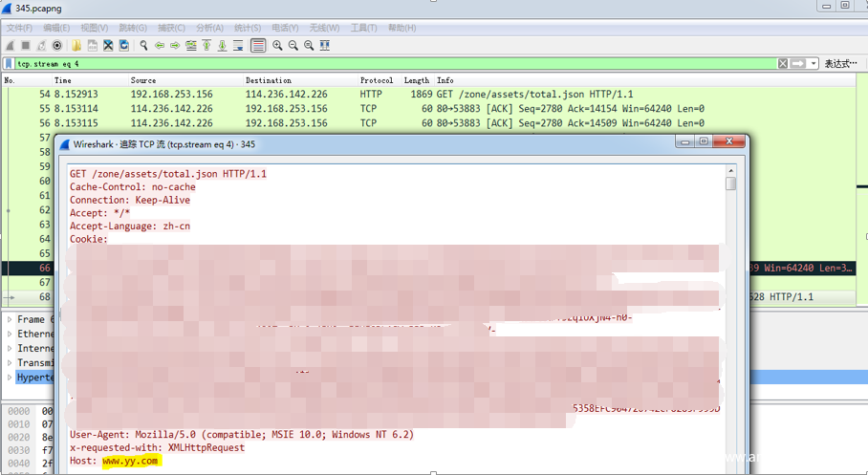The height and width of the screenshot is (475, 868).
Task: Sort by the Source column header
Action: 185,80
